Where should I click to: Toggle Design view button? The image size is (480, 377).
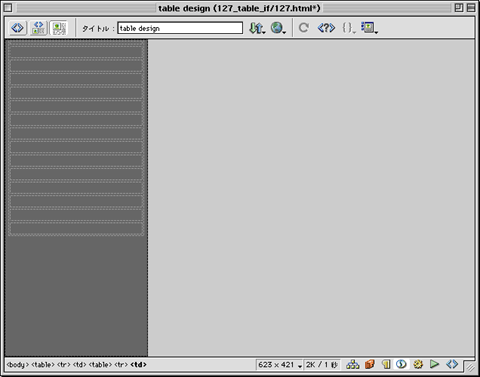(x=59, y=28)
